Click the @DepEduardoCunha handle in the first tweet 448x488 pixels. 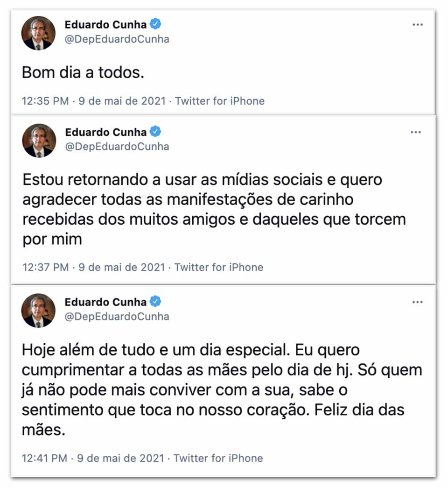117,39
